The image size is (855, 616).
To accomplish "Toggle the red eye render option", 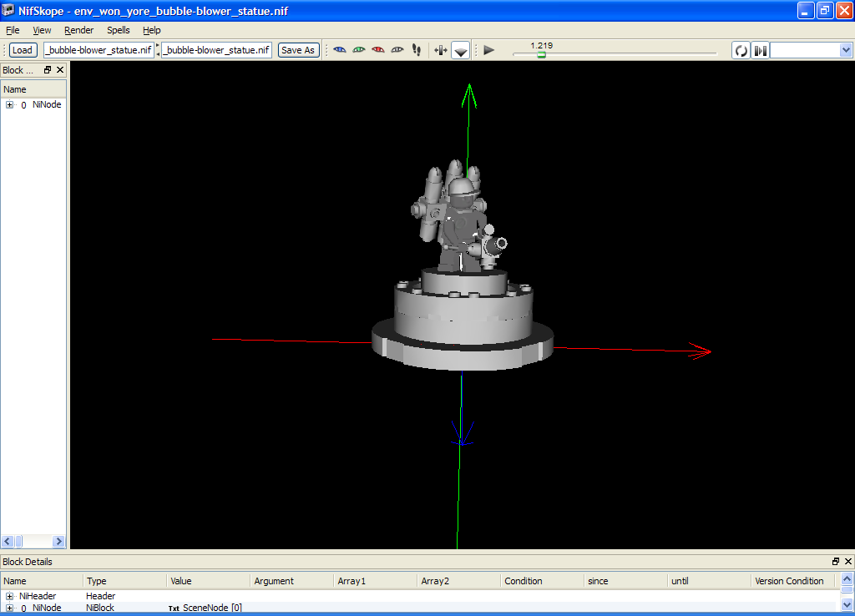I will [377, 50].
